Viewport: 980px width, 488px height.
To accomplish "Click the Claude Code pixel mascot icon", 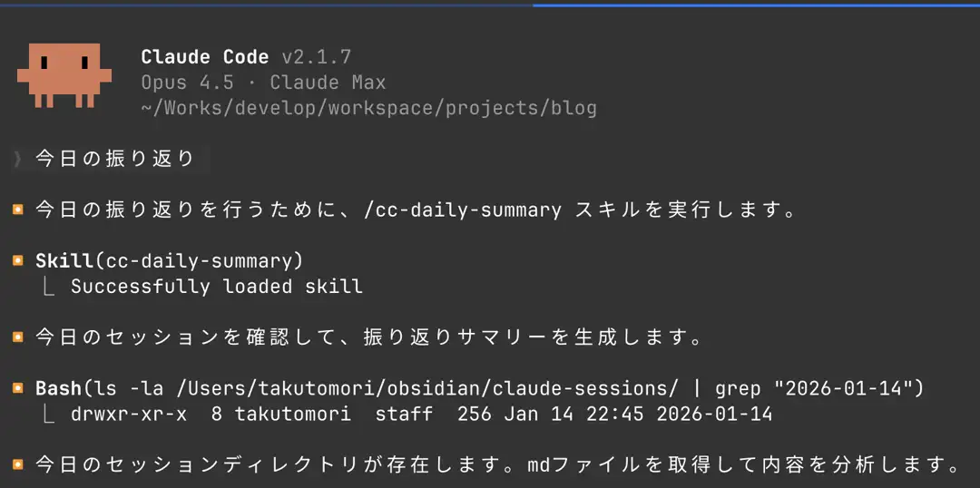I will [64, 75].
